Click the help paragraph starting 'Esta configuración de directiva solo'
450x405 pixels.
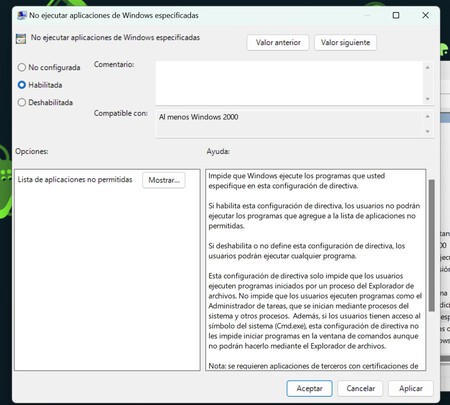[315, 311]
